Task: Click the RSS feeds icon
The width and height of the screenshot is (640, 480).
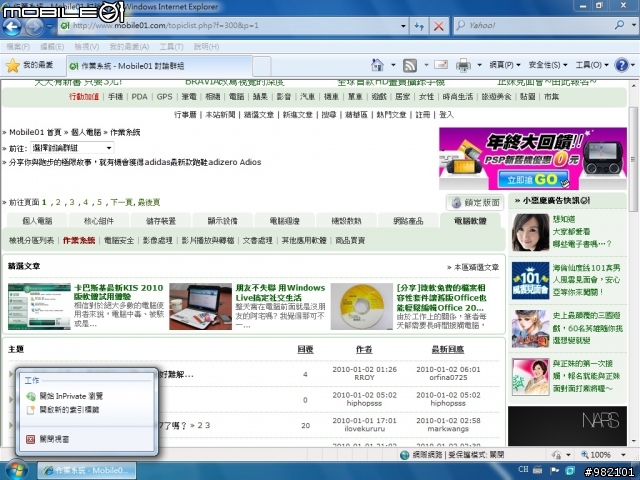Action: click(x=410, y=65)
